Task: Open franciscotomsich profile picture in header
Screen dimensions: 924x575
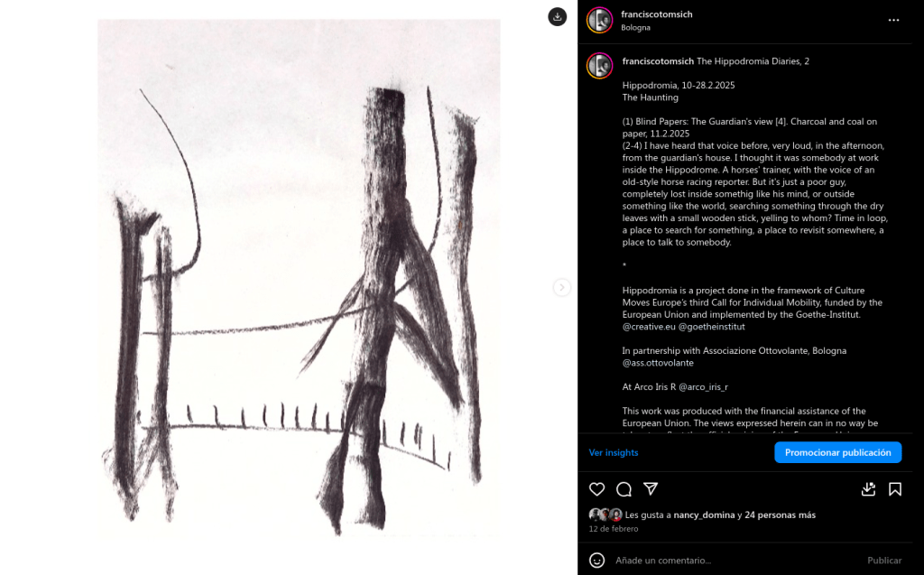Action: pyautogui.click(x=600, y=20)
